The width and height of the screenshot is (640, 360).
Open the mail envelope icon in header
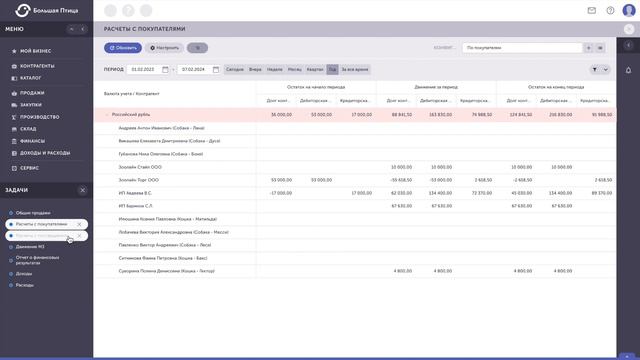pos(591,11)
